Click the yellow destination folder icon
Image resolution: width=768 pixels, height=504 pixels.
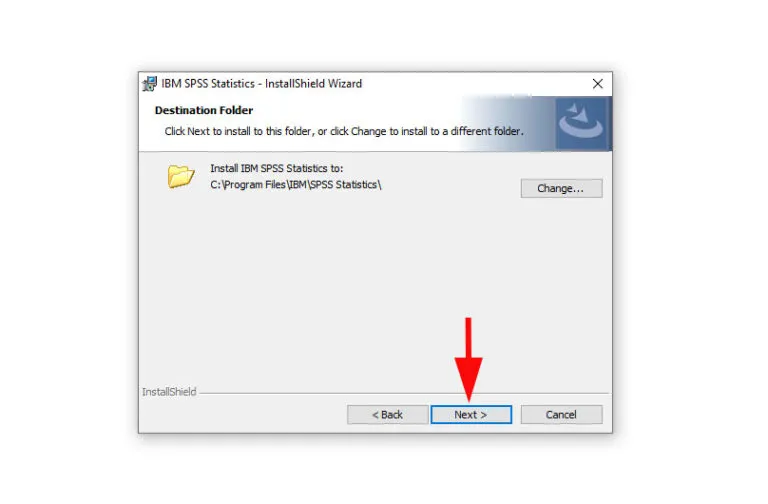pyautogui.click(x=181, y=176)
